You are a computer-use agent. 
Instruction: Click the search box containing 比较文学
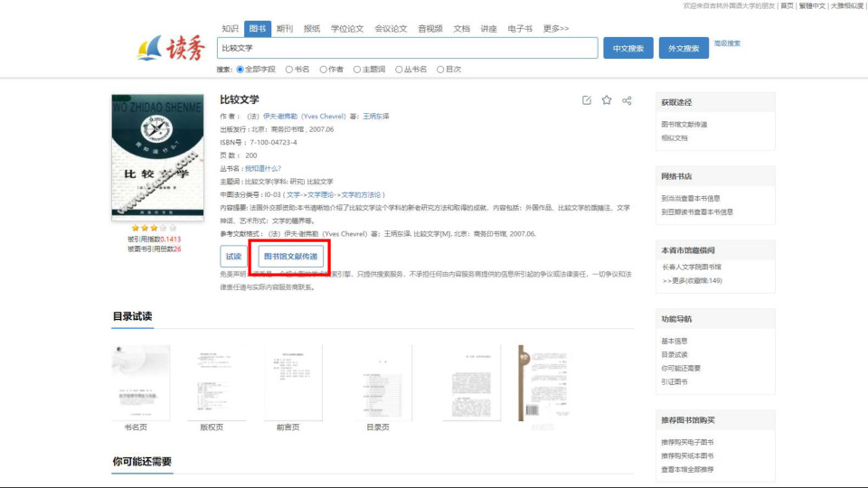[x=408, y=48]
